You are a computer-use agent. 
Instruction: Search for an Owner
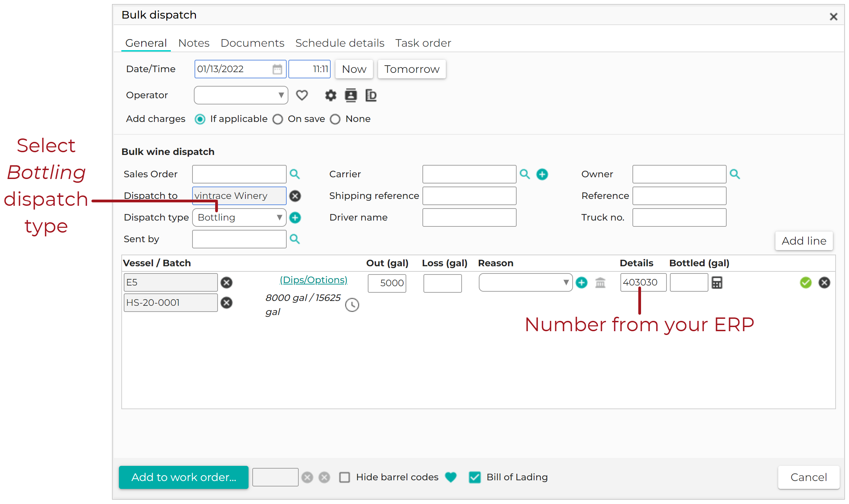735,174
